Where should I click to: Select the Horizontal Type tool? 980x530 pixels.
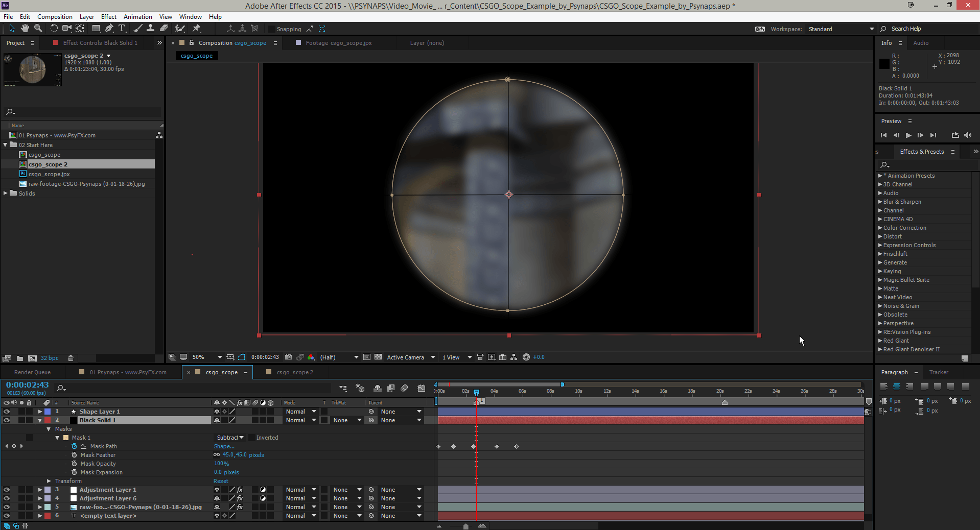[122, 29]
